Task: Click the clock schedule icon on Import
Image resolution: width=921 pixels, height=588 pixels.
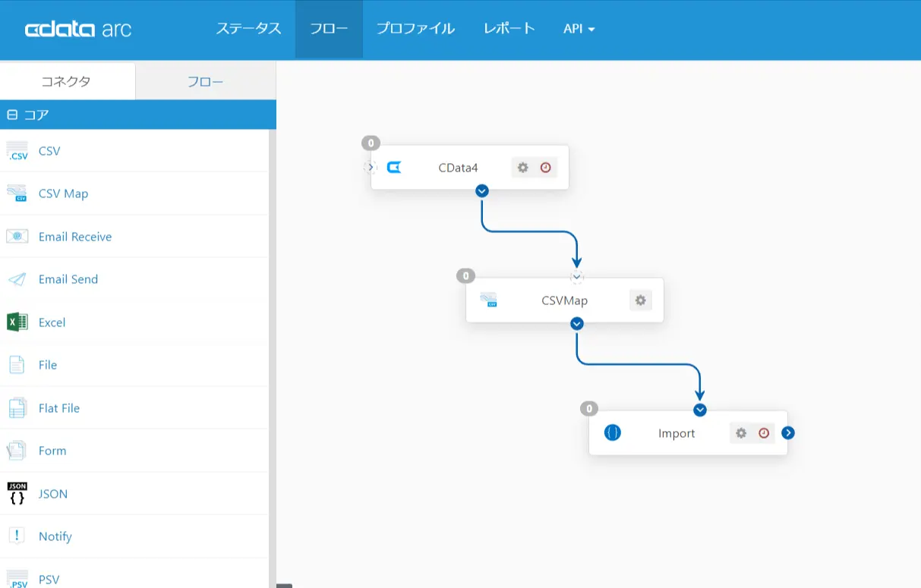Action: tap(764, 433)
